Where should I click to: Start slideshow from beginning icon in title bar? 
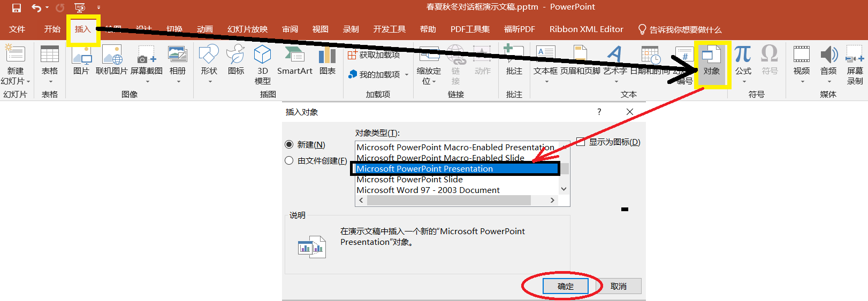pos(80,7)
